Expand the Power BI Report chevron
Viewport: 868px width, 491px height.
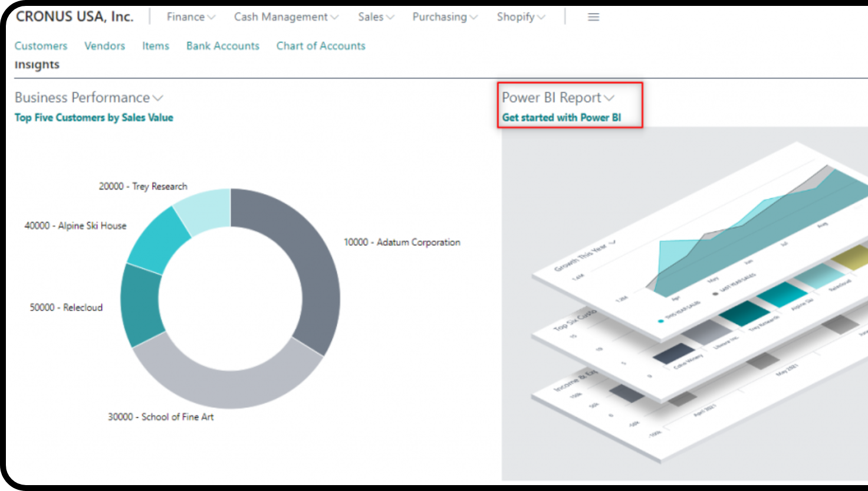pos(609,98)
